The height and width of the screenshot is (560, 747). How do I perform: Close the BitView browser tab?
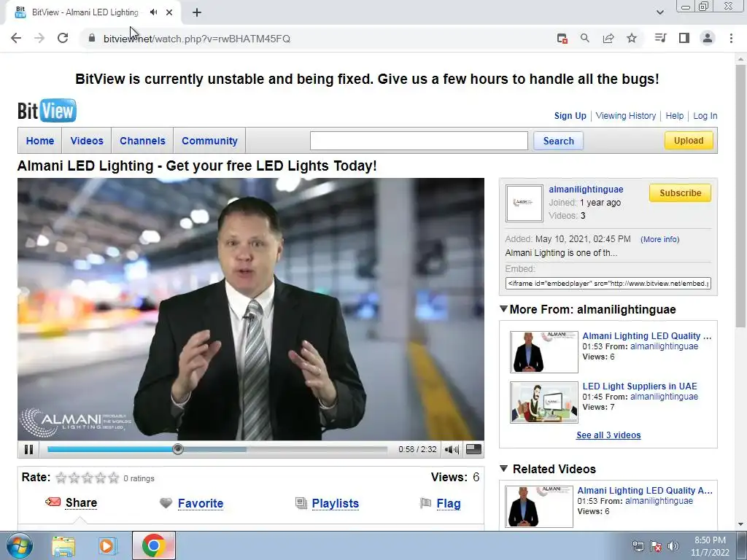tap(169, 12)
